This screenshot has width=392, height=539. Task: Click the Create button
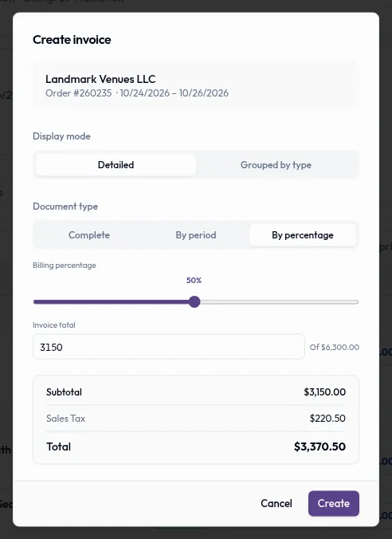click(x=334, y=503)
